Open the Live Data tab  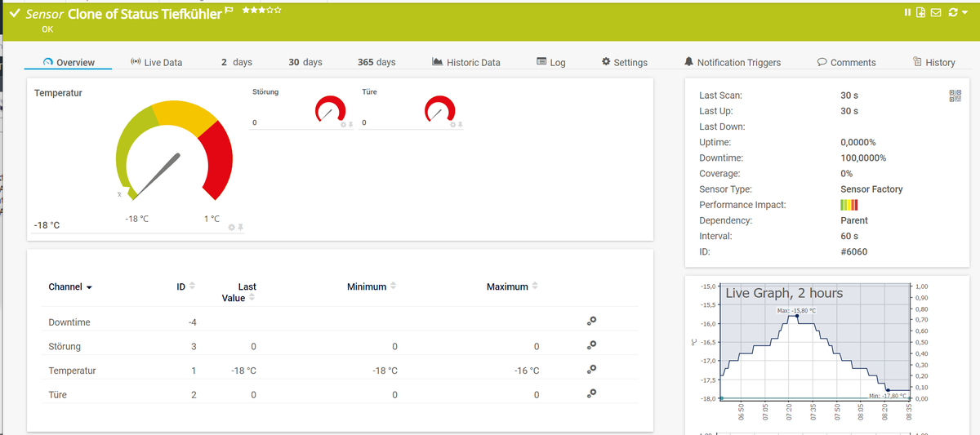point(156,62)
